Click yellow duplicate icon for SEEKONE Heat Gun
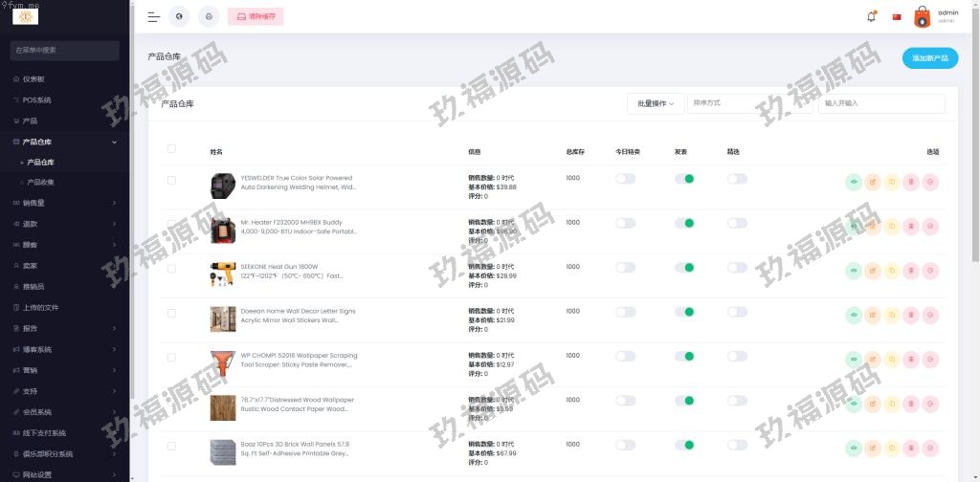The image size is (980, 482). [x=891, y=270]
